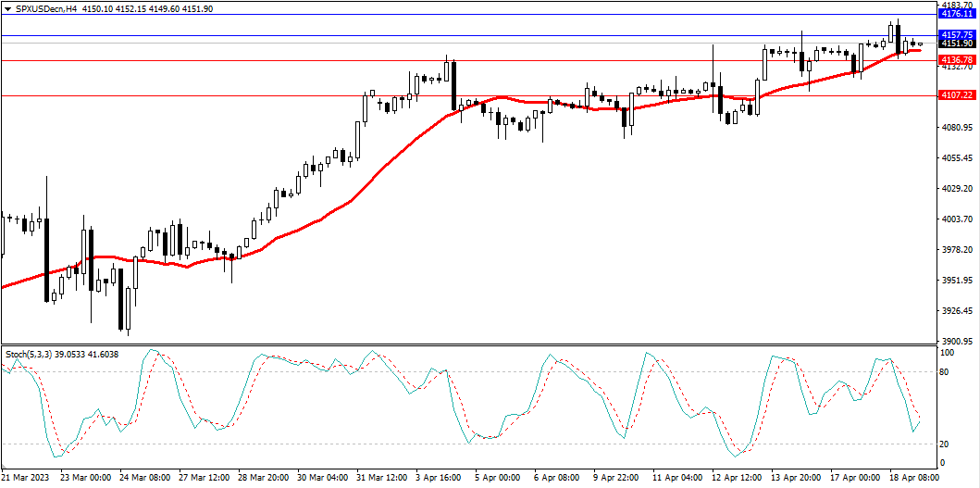The width and height of the screenshot is (980, 488).
Task: Select the red 4107.22 price label
Action: click(958, 95)
